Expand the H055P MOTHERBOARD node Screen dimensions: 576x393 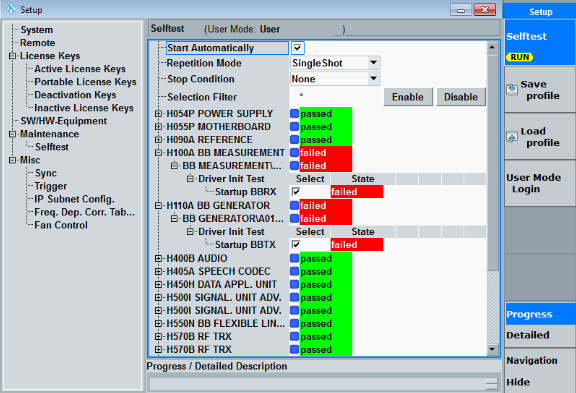pos(158,127)
